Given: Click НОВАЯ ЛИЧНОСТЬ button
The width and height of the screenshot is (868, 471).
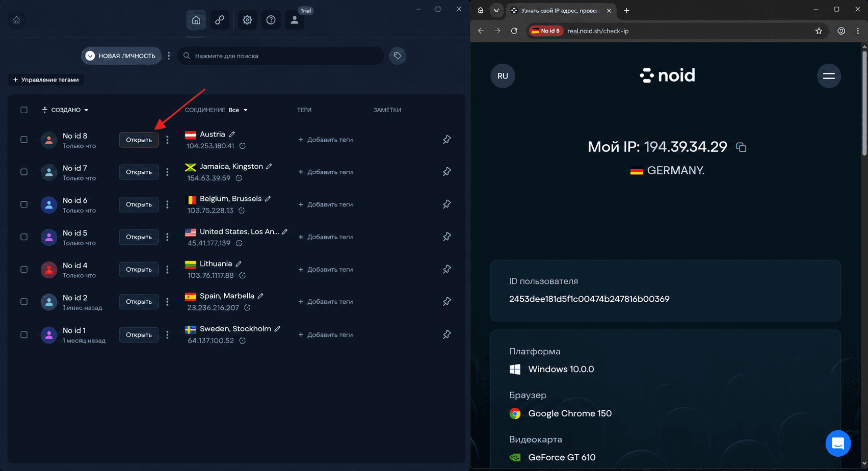Looking at the screenshot, I should [x=121, y=56].
